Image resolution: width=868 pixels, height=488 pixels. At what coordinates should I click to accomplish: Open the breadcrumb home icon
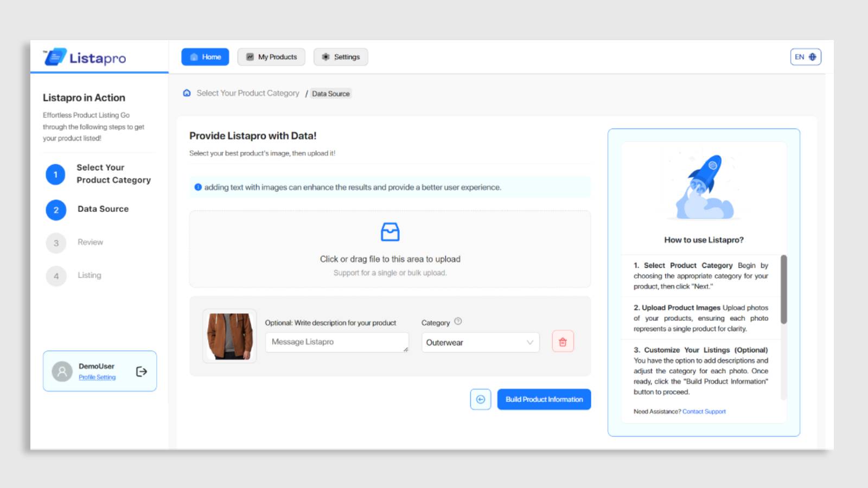pyautogui.click(x=186, y=93)
